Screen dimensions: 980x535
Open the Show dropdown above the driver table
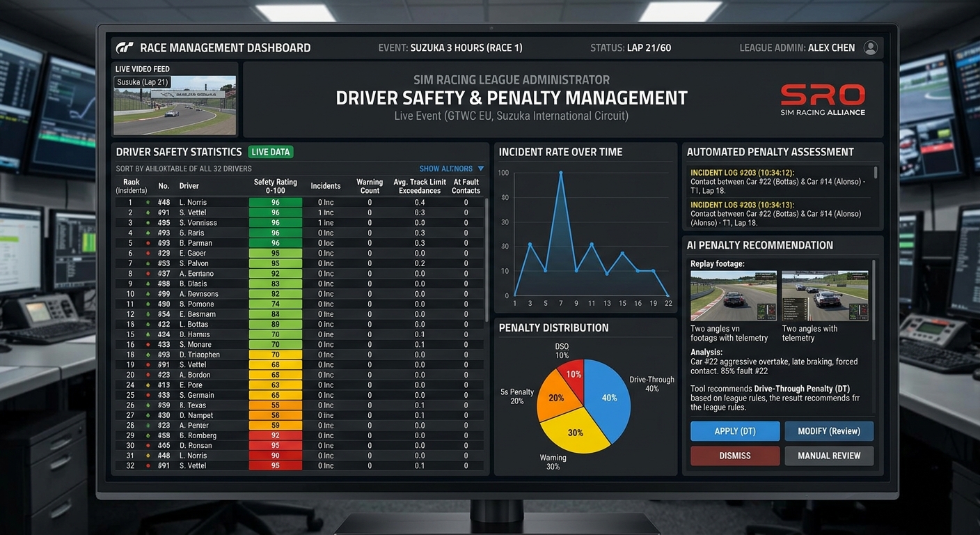pyautogui.click(x=451, y=169)
